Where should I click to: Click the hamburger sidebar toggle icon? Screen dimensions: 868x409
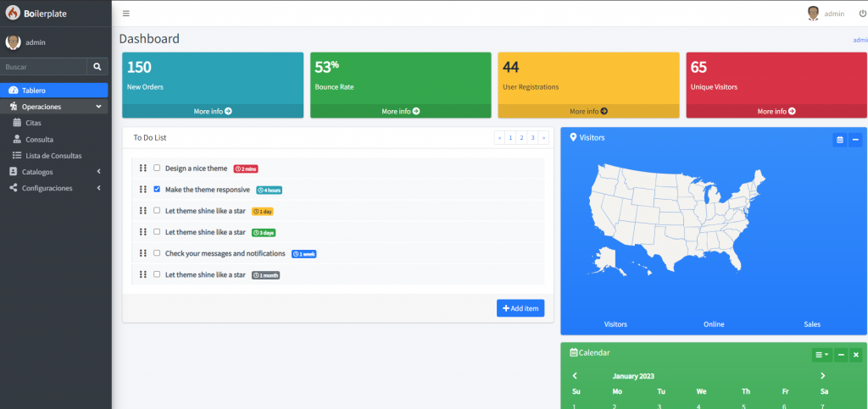click(x=126, y=14)
